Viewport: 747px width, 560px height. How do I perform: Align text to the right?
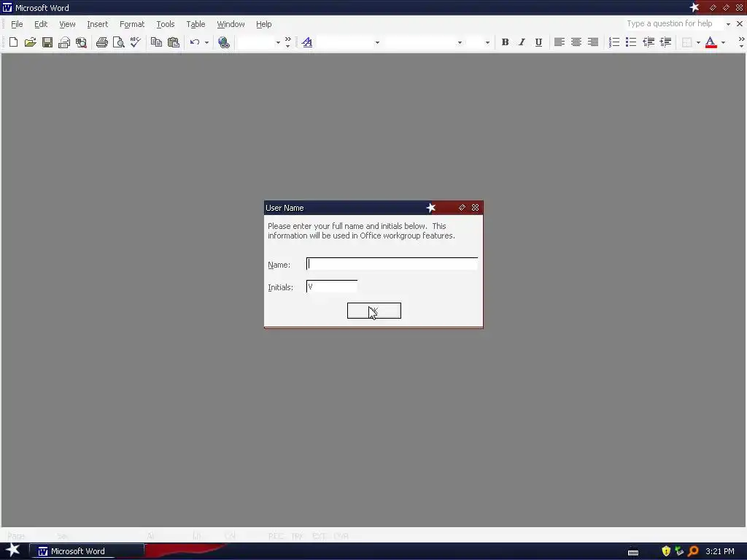(x=592, y=42)
